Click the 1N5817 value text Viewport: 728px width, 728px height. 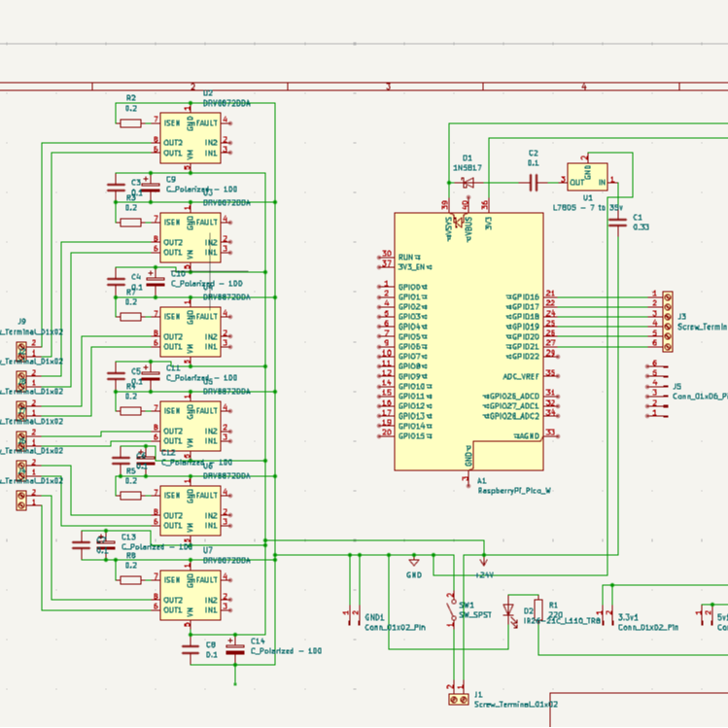468,167
